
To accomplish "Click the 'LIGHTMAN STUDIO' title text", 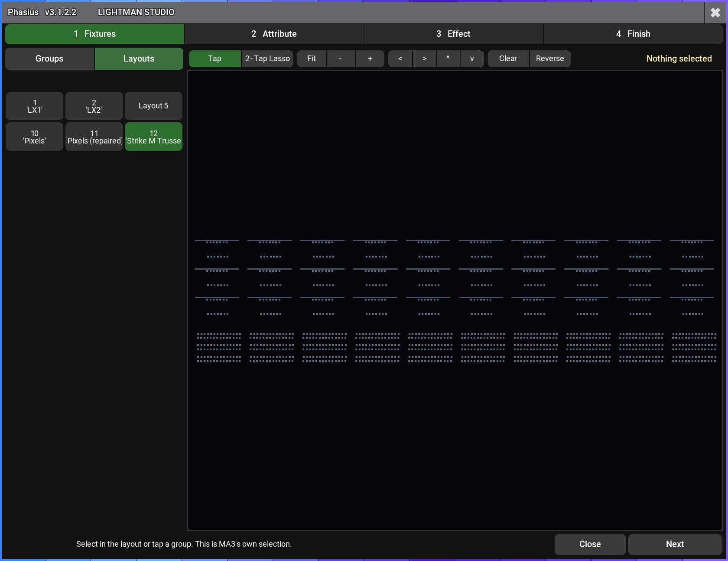I will pyautogui.click(x=136, y=12).
